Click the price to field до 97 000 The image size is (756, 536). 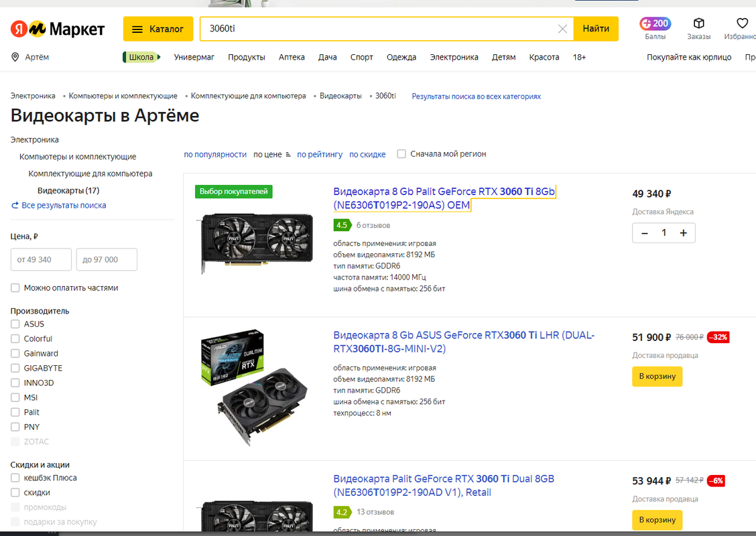coord(107,259)
